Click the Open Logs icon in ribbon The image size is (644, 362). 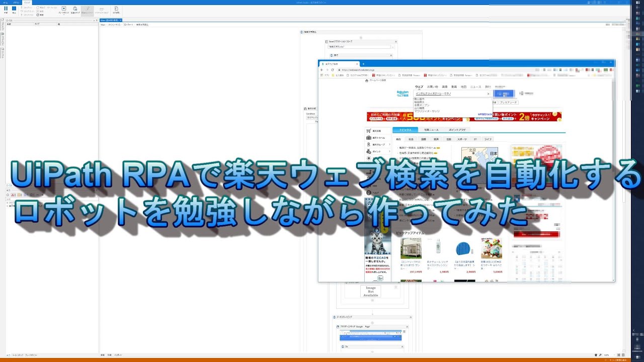[x=116, y=9]
